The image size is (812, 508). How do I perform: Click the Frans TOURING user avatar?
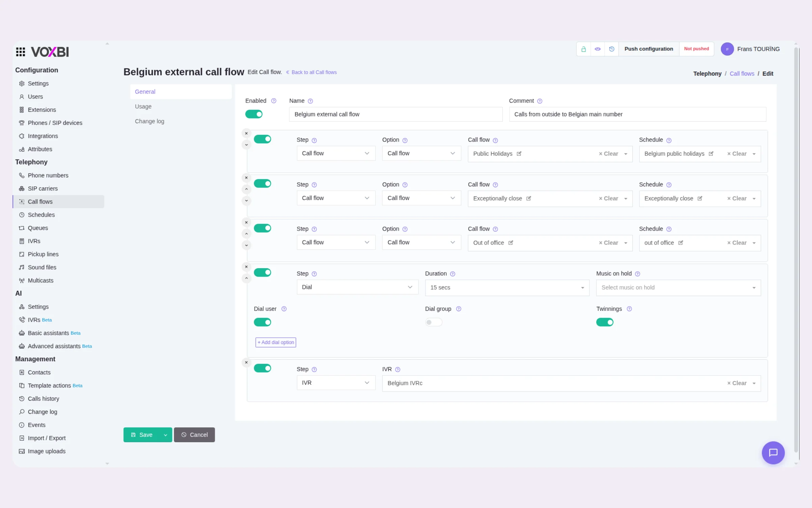pyautogui.click(x=727, y=49)
